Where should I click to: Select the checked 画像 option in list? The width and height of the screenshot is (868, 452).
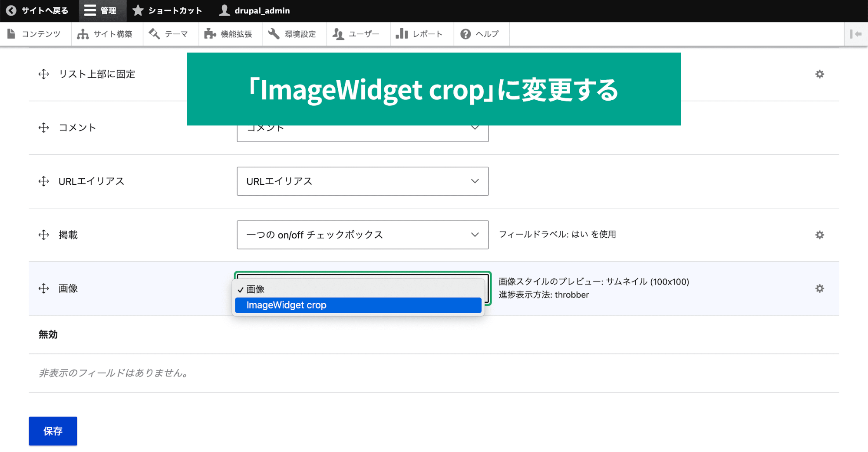358,289
